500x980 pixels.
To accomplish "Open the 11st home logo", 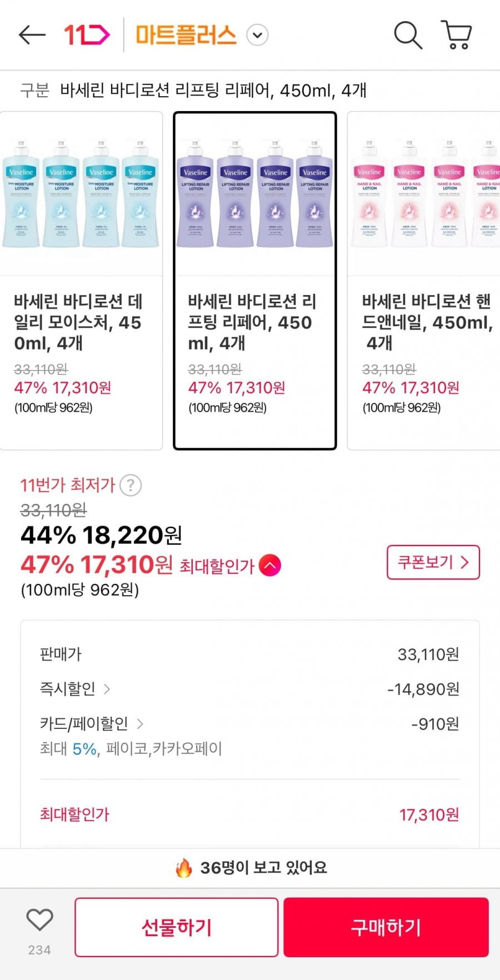I will (87, 35).
